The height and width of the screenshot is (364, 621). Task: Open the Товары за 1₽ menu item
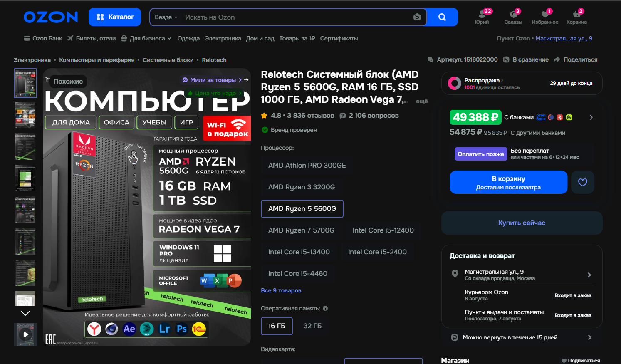coord(297,38)
